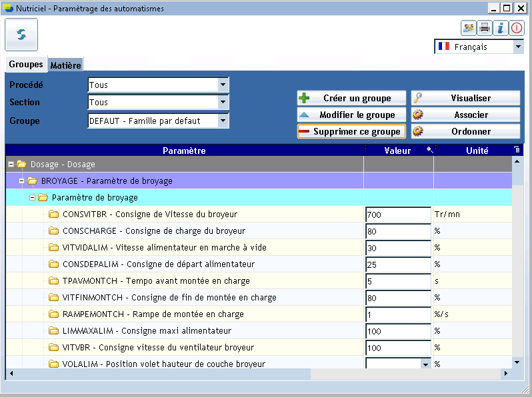Select the Groupes tab
Image resolution: width=532 pixels, height=397 pixels.
(x=26, y=65)
